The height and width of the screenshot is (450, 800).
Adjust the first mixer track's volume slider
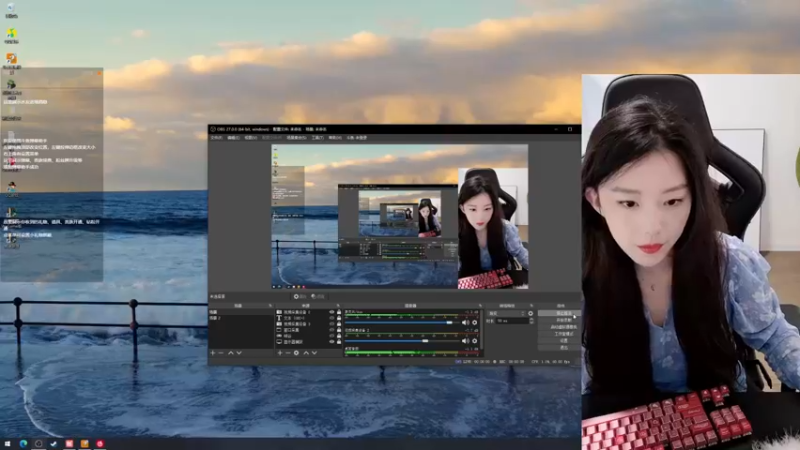click(x=402, y=322)
